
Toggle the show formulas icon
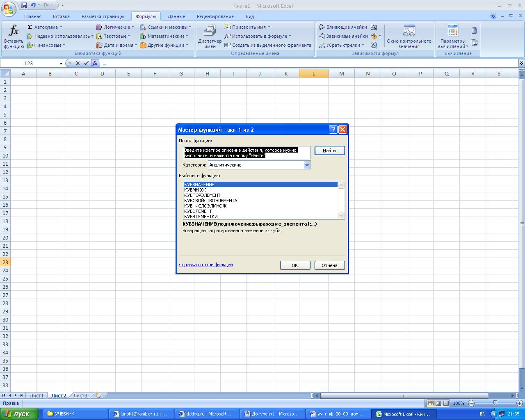click(x=374, y=27)
